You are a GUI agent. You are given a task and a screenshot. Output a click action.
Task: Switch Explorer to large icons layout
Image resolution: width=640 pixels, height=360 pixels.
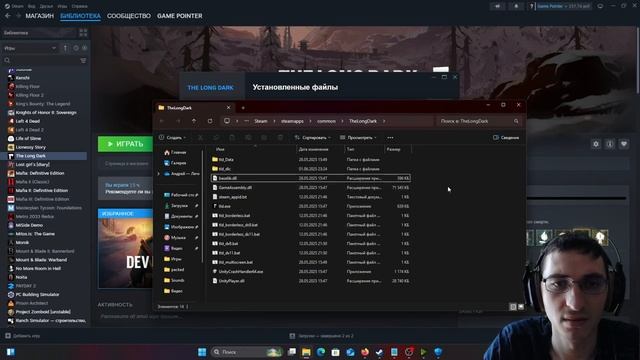[521, 307]
